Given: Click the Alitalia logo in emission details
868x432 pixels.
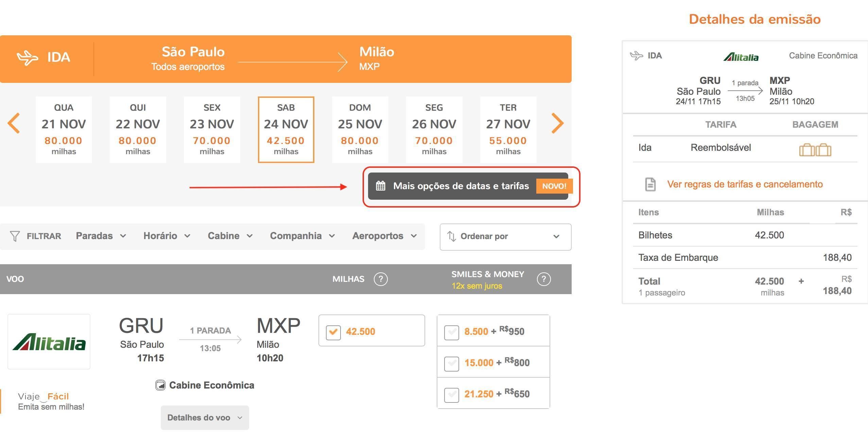Looking at the screenshot, I should [x=741, y=57].
